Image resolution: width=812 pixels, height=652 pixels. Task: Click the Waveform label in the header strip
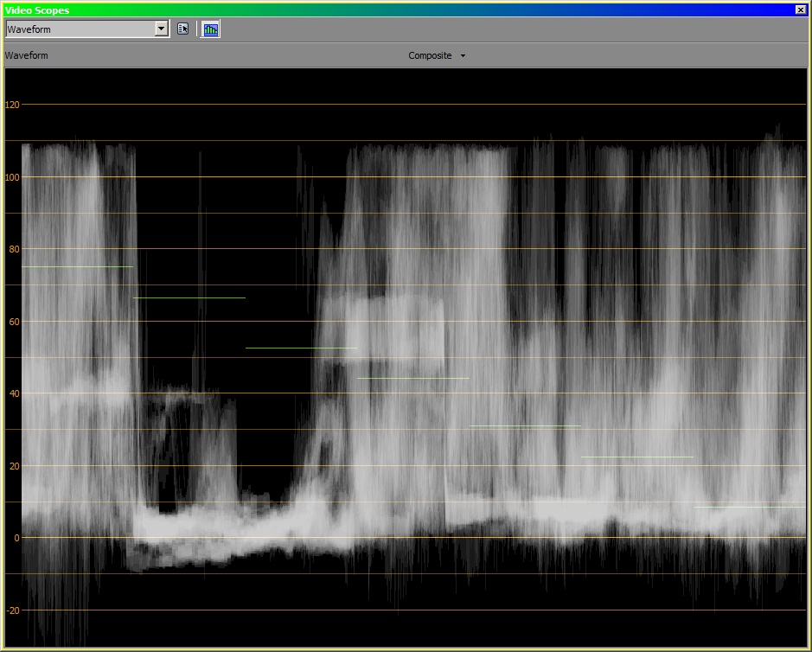tap(27, 55)
